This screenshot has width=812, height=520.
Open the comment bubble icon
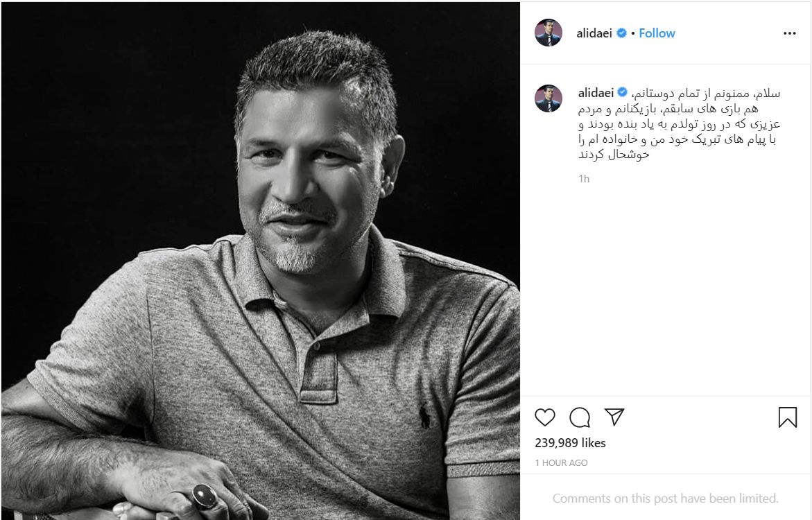coord(580,417)
